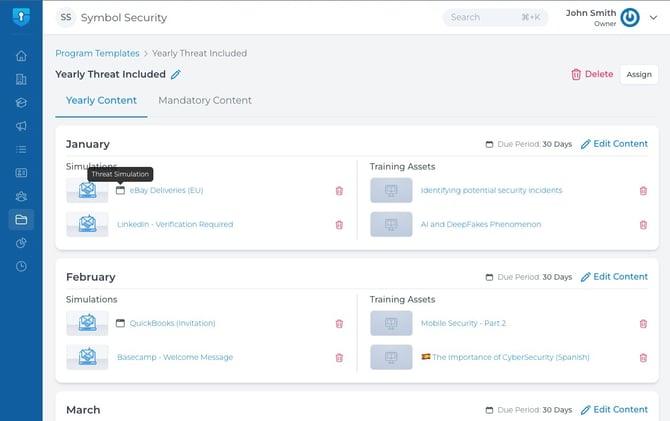Delete the Basecamp - Welcome Message simulation
The width and height of the screenshot is (670, 421).
click(x=339, y=357)
